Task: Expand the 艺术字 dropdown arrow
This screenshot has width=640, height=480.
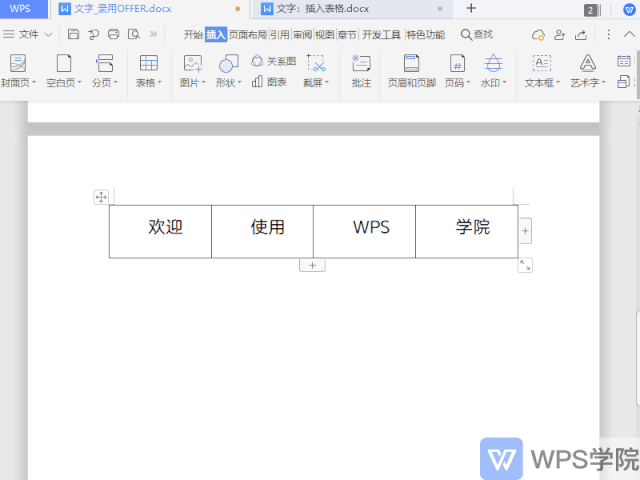Action: tap(603, 82)
